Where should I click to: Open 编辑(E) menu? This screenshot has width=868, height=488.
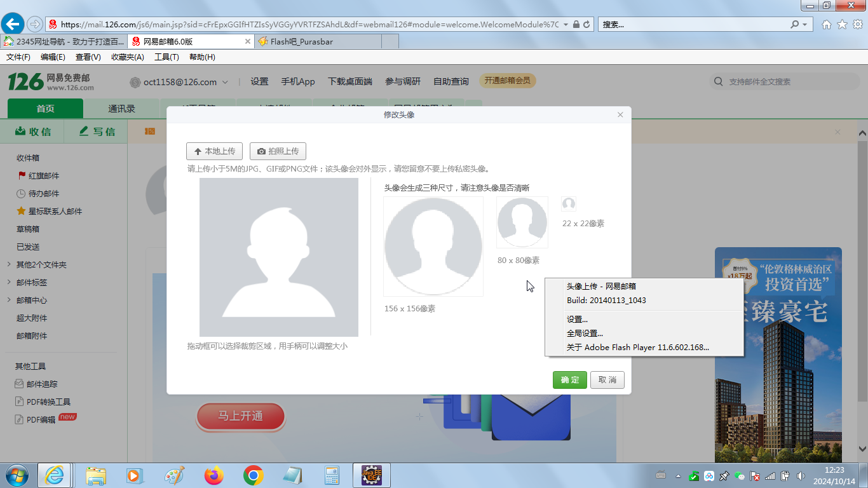[53, 57]
